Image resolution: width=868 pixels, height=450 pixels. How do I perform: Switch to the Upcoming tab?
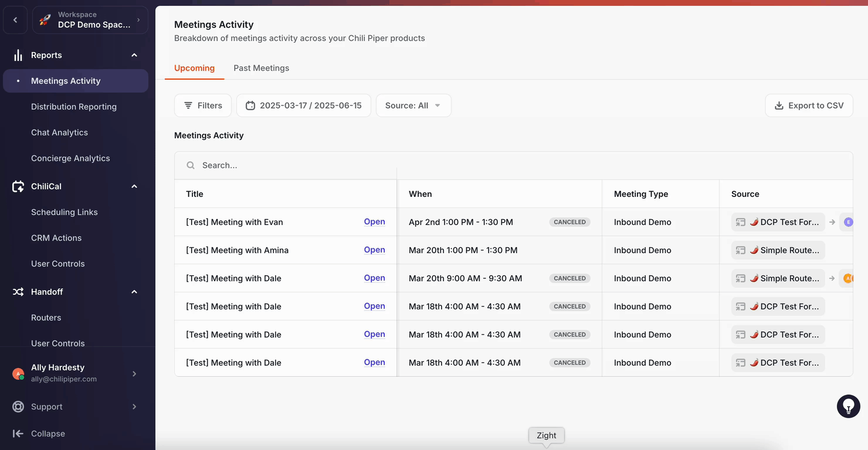[x=194, y=68]
